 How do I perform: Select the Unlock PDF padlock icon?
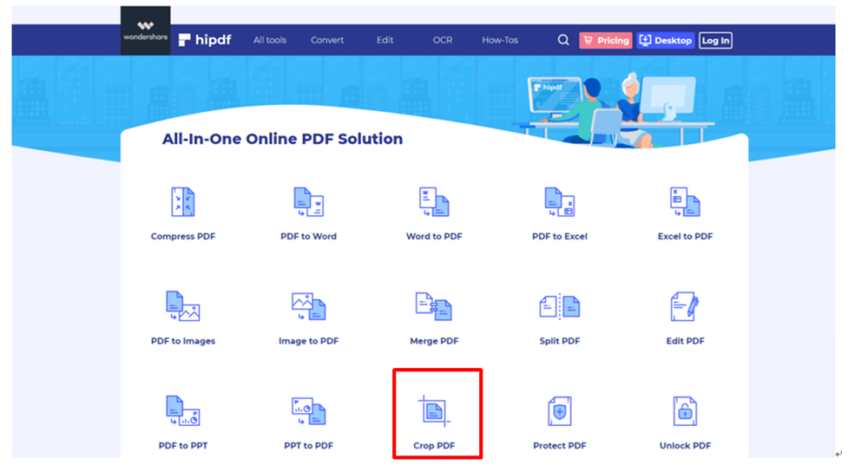pos(685,412)
